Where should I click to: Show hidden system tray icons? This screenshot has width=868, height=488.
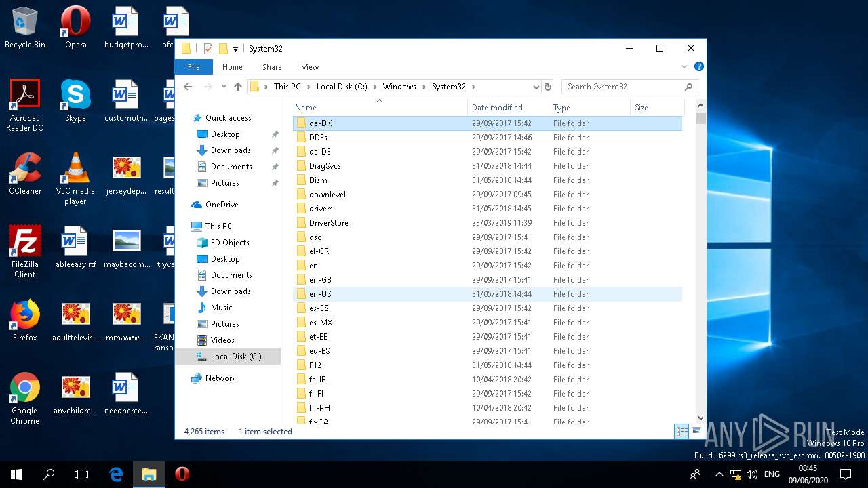coord(719,474)
